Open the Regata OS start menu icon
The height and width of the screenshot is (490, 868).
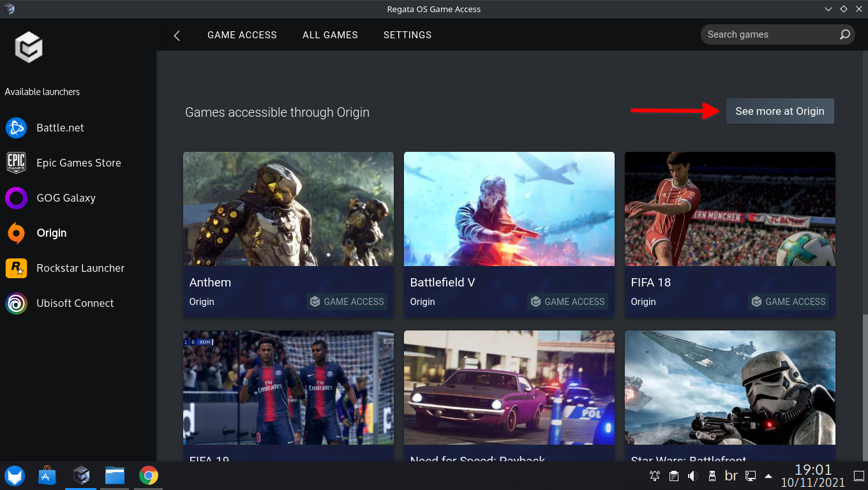coord(15,475)
